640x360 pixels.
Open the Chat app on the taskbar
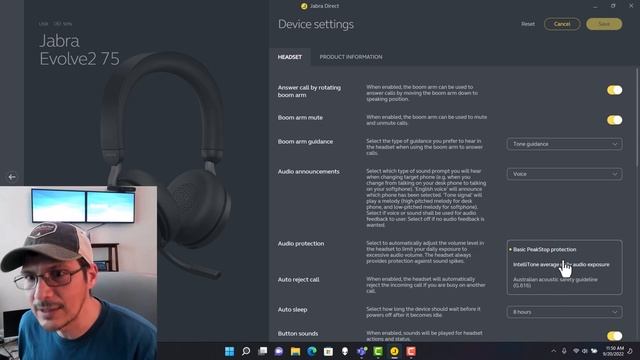pyautogui.click(x=279, y=351)
